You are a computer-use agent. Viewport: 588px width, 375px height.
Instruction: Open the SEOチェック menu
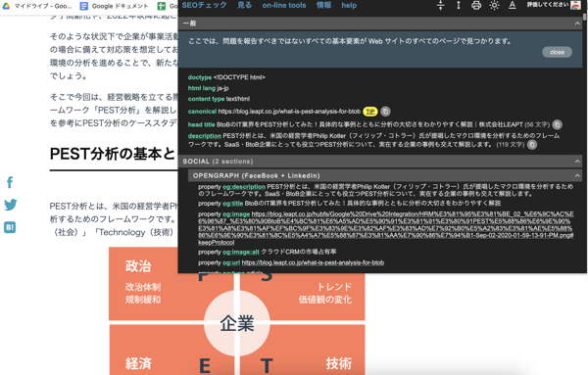(x=204, y=5)
